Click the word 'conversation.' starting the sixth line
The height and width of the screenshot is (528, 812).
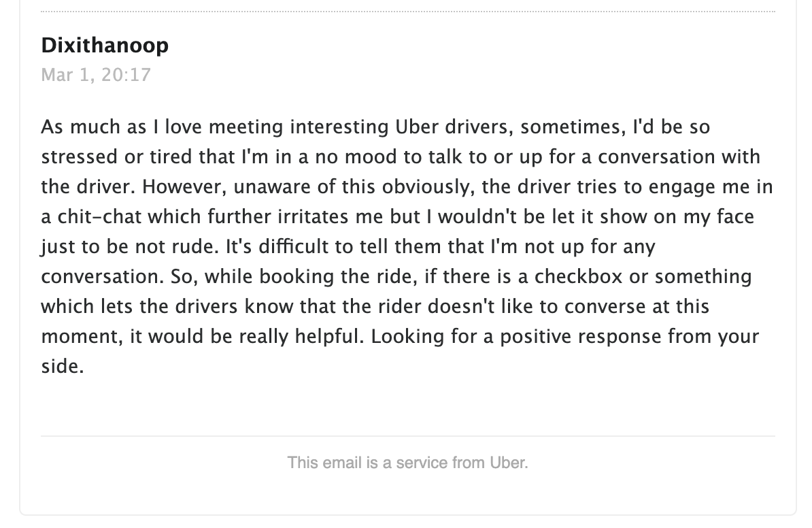103,276
